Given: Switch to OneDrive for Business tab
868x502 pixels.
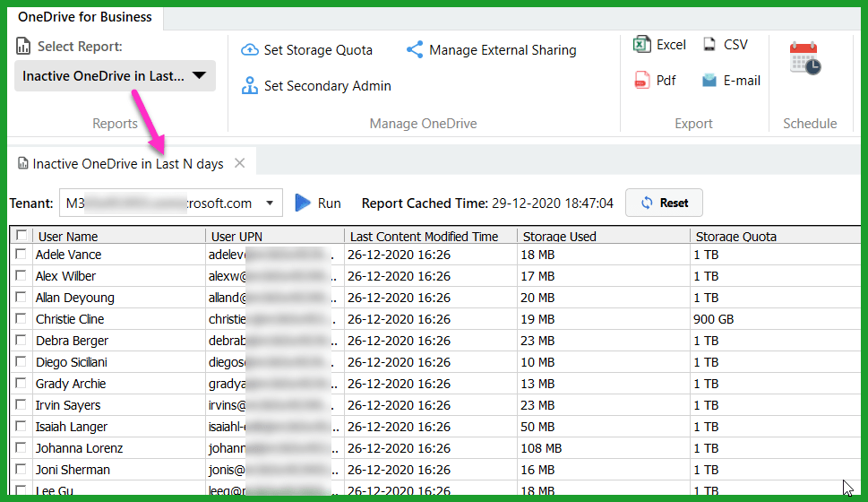Looking at the screenshot, I should click(x=85, y=17).
